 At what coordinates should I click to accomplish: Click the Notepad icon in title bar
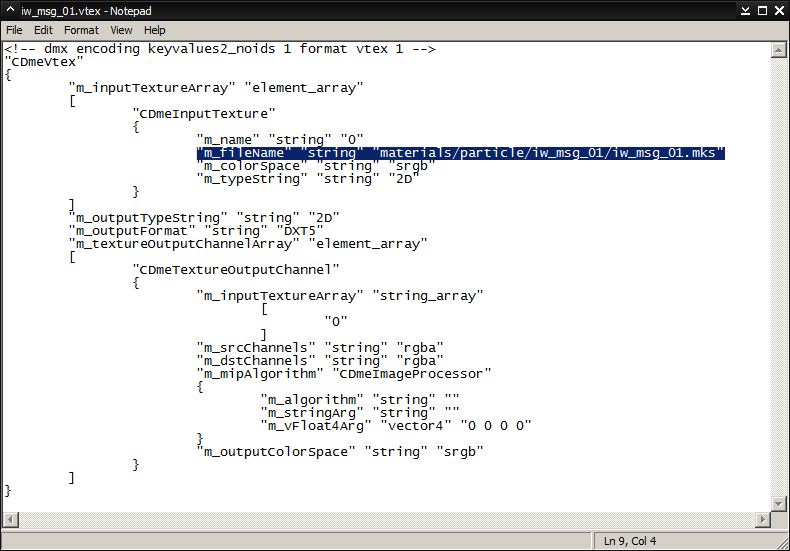pos(10,10)
